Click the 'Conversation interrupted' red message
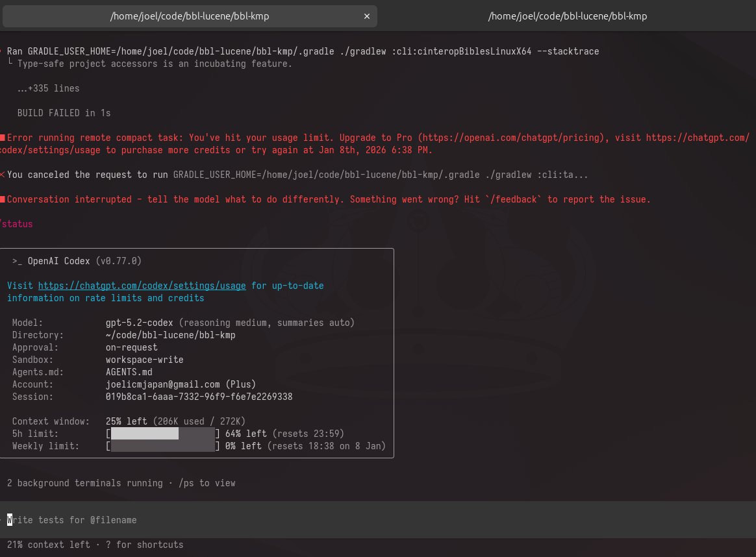756x557 pixels. pos(329,199)
